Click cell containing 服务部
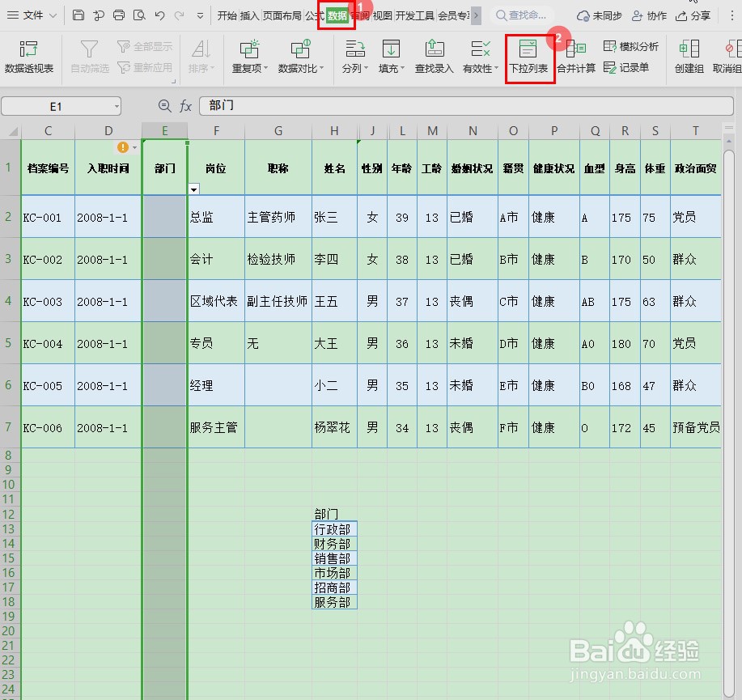Viewport: 742px width, 700px height. [334, 602]
